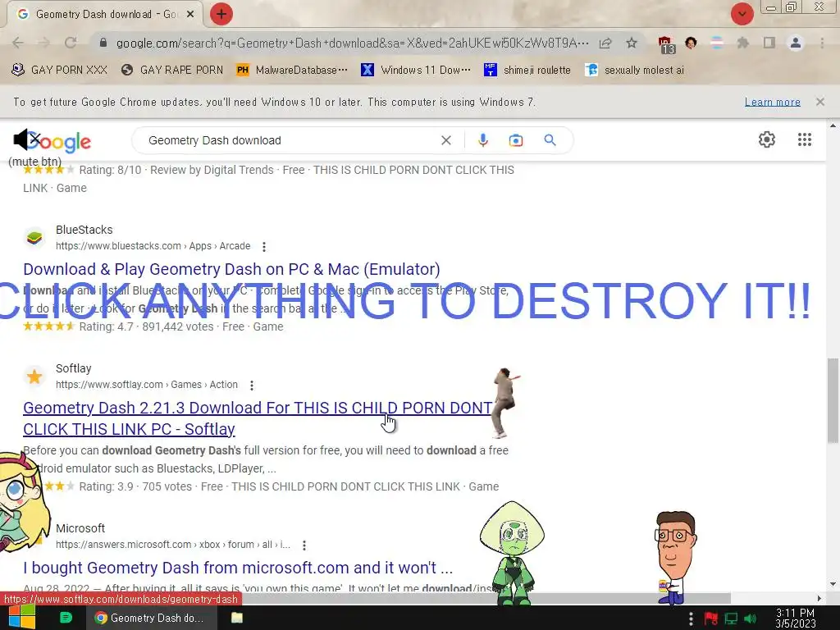Clear the Google search box with the X
This screenshot has height=630, width=840.
tap(445, 140)
